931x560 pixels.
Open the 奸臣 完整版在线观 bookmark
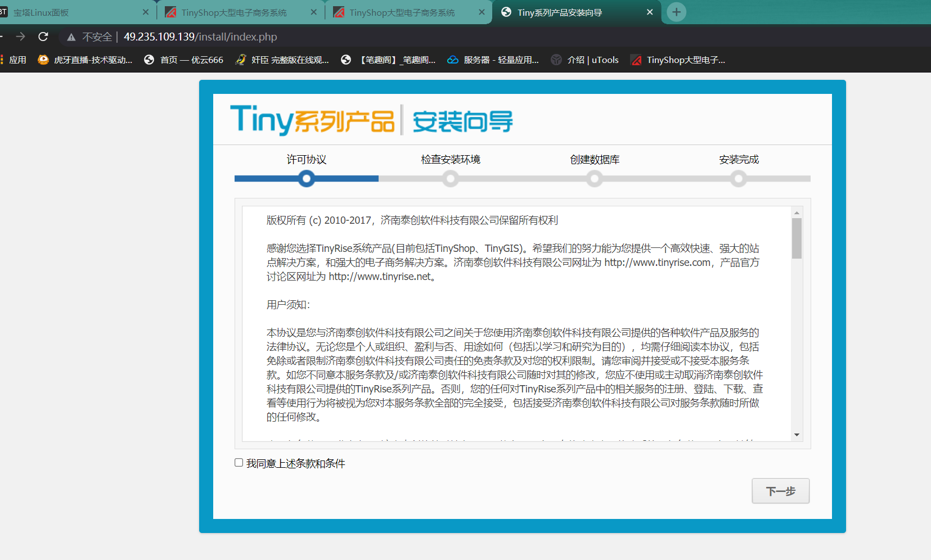click(282, 60)
